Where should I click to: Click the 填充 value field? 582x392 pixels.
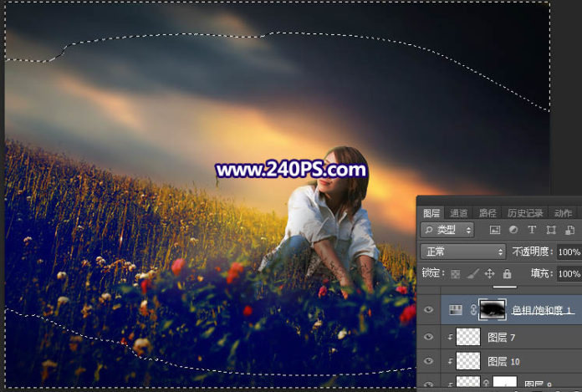click(569, 273)
